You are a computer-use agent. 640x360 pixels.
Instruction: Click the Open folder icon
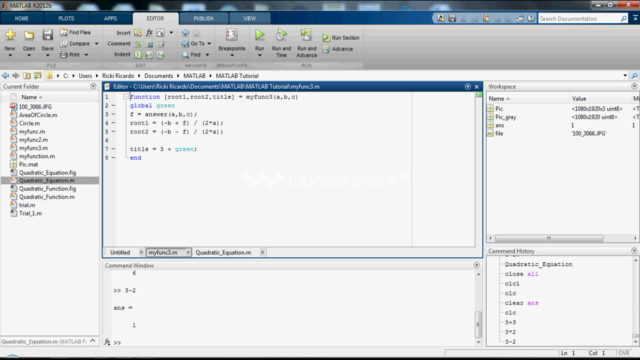point(29,36)
